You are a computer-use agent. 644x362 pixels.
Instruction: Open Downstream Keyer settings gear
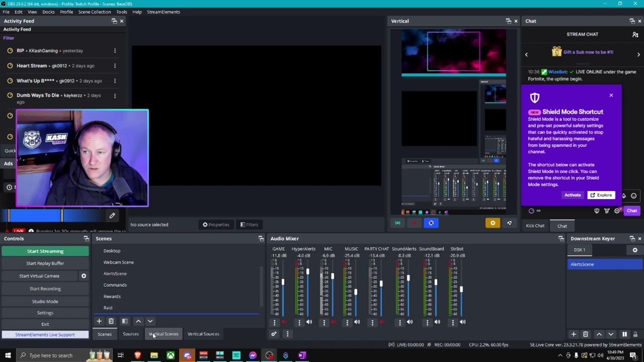point(635,250)
